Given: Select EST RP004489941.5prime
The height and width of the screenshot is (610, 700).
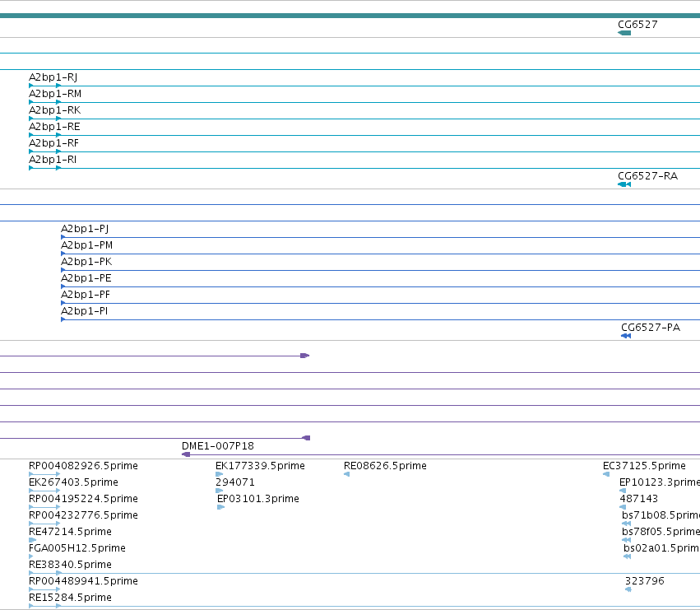Looking at the screenshot, I should click(x=83, y=581).
